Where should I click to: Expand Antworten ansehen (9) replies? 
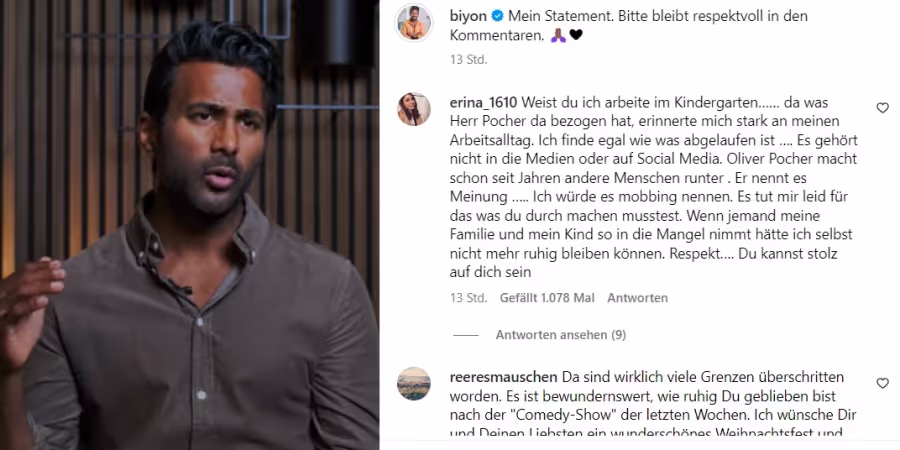[561, 335]
